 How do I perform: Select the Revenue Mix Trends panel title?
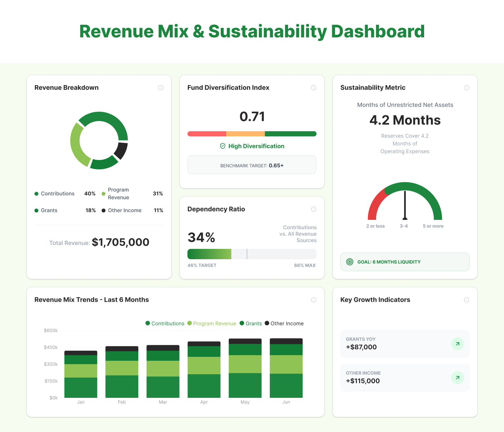(x=92, y=300)
